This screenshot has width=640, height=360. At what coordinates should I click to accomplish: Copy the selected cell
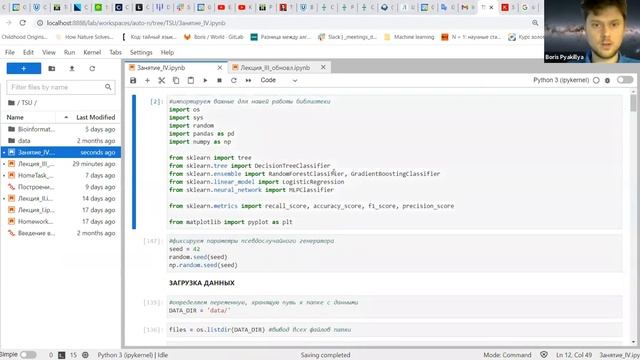point(176,80)
